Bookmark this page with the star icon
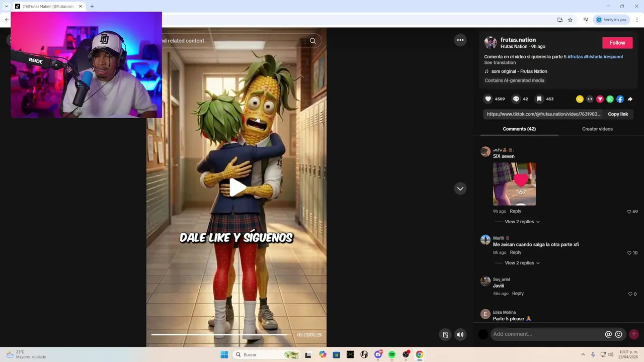Viewport: 644px width, 362px height. [x=570, y=20]
